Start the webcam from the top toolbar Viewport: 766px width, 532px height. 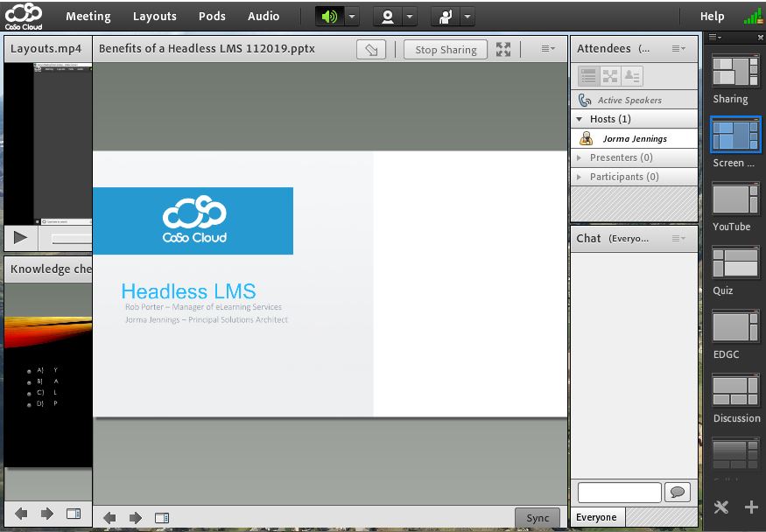tap(388, 17)
